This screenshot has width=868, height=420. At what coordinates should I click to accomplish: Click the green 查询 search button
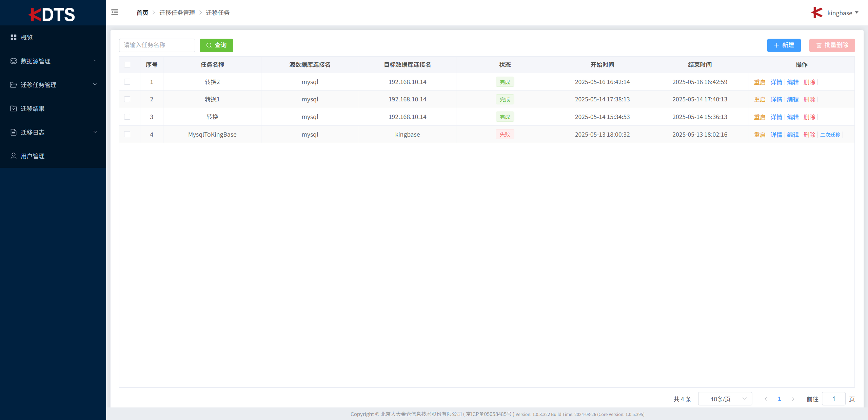tap(216, 45)
